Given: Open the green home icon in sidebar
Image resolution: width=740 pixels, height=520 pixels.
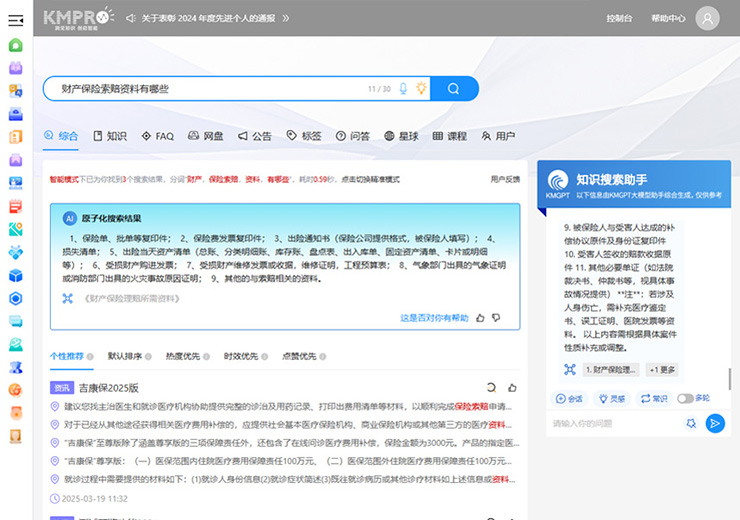Looking at the screenshot, I should point(16,45).
